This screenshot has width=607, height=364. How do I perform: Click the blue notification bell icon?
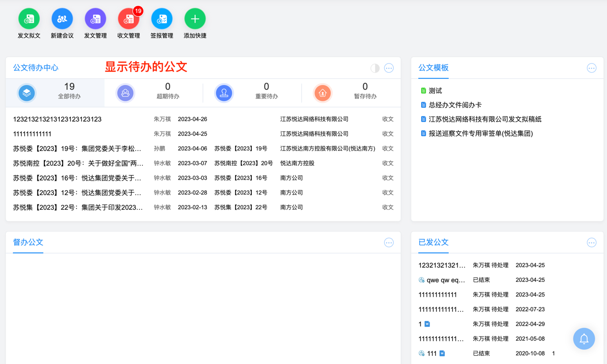(584, 339)
